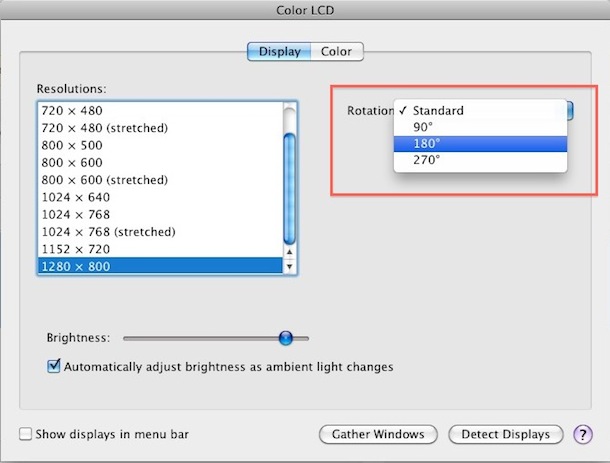This screenshot has width=610, height=463.
Task: Select 1024 × 768 (stretched) resolution
Action: (161, 232)
